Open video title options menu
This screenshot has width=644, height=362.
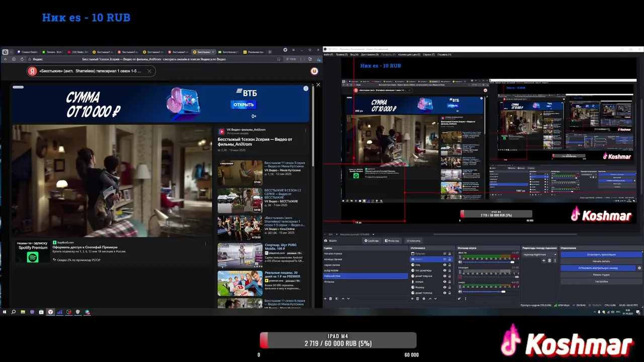point(305,130)
